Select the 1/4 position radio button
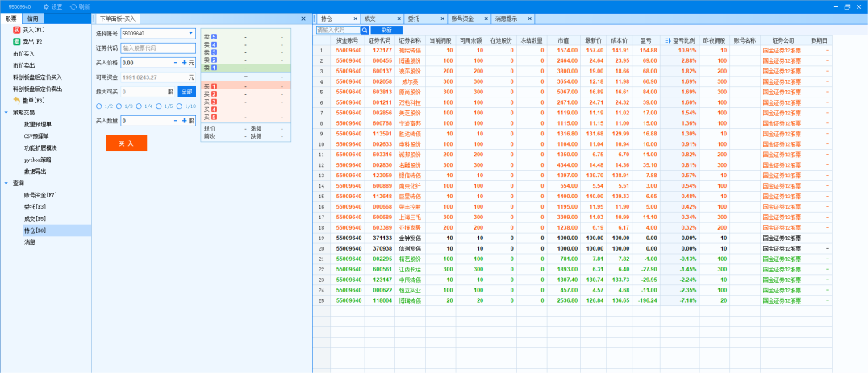Image resolution: width=868 pixels, height=373 pixels. 139,106
